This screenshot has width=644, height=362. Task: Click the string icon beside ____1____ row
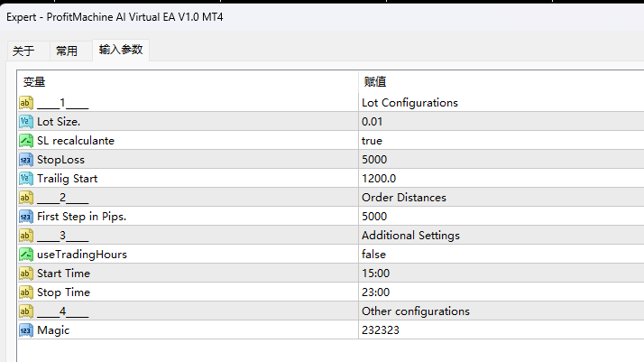25,103
